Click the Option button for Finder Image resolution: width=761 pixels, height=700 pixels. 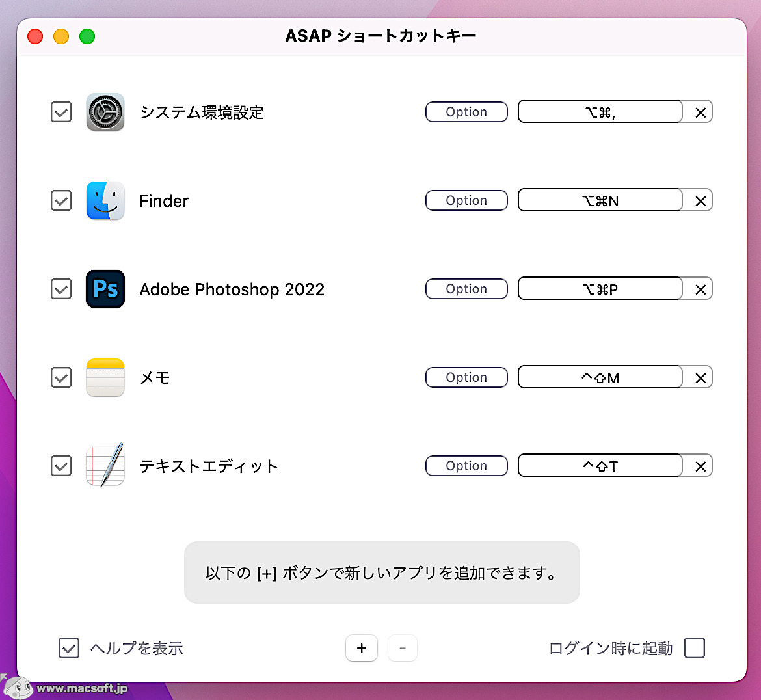[x=466, y=200]
